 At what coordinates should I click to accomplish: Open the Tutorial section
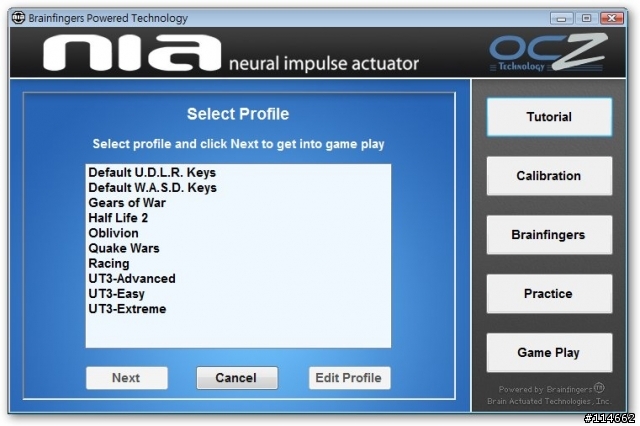(549, 117)
